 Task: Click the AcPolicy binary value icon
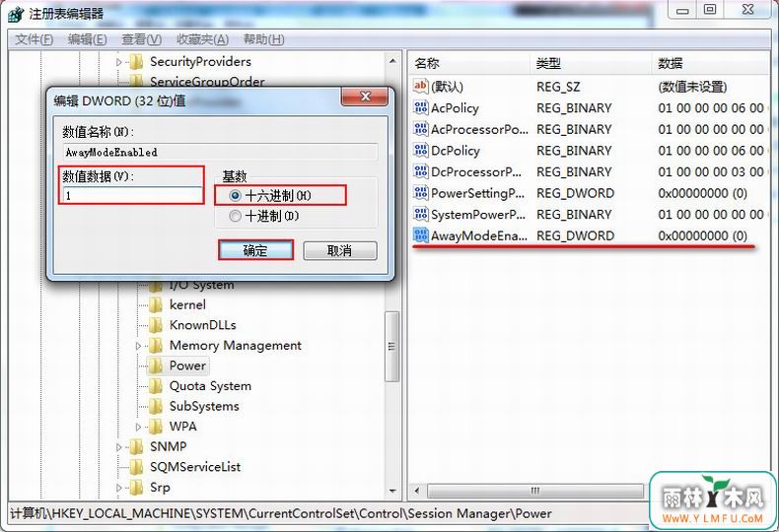pos(420,107)
